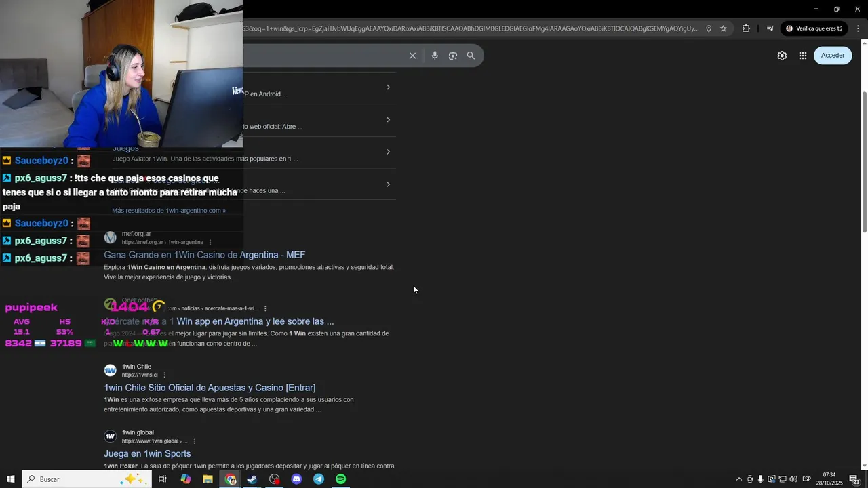Show hidden system tray icons
This screenshot has height=488, width=868.
739,479
